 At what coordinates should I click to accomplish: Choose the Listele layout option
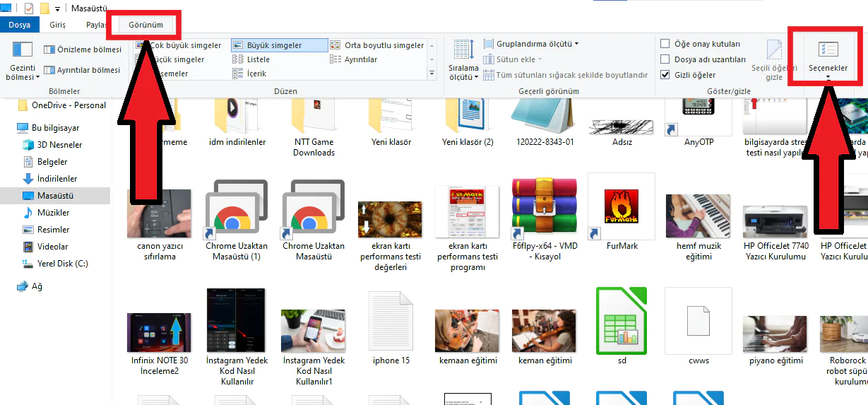[258, 59]
